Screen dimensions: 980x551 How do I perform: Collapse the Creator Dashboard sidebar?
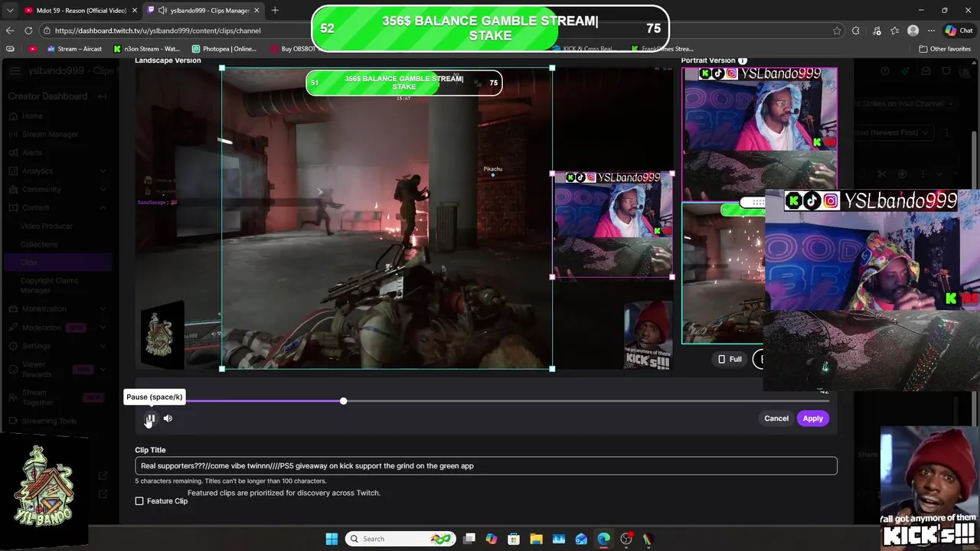[103, 96]
